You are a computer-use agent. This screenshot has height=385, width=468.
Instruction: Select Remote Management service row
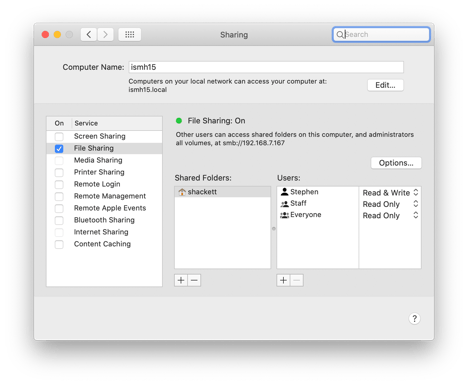(x=104, y=196)
